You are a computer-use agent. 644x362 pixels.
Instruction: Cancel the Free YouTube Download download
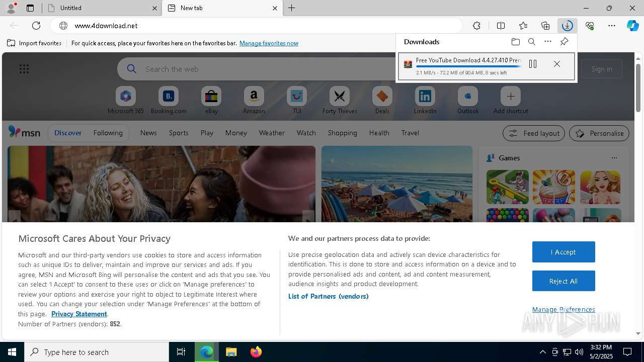tap(557, 64)
